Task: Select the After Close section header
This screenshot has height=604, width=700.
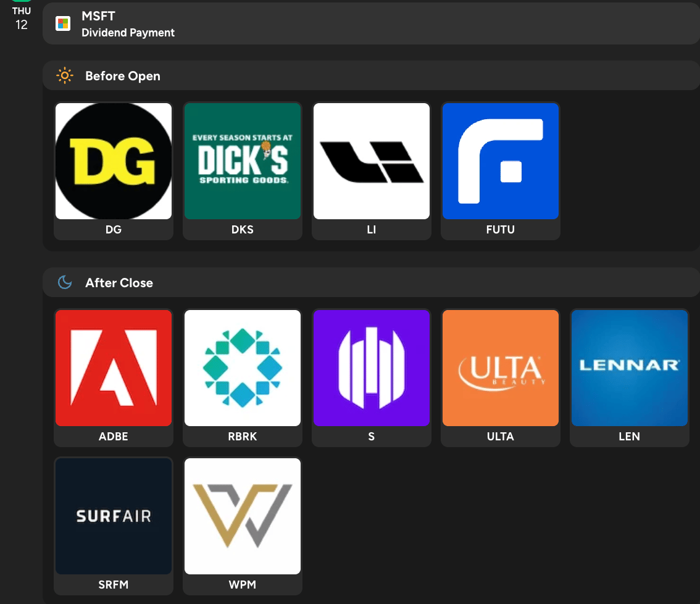Action: (x=371, y=282)
